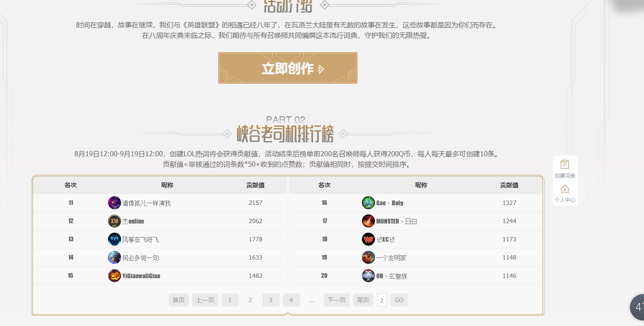Click avatar of 杰online
The height and width of the screenshot is (326, 644).
[115, 221]
